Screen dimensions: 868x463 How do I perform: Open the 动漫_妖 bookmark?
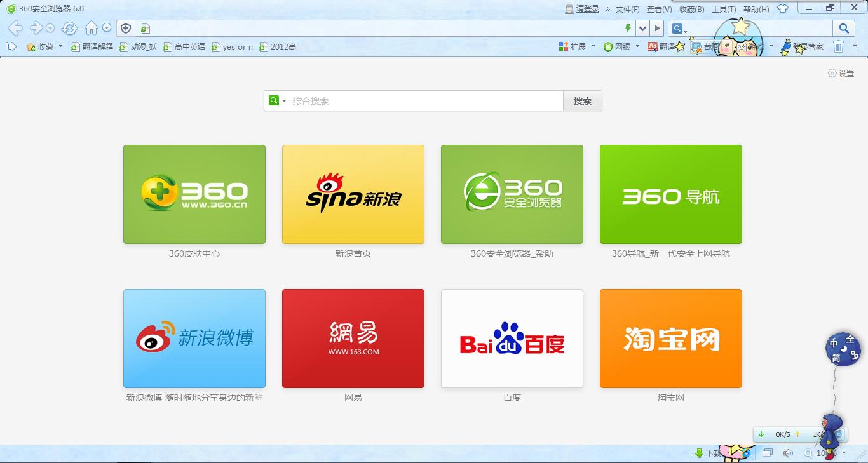(x=138, y=46)
